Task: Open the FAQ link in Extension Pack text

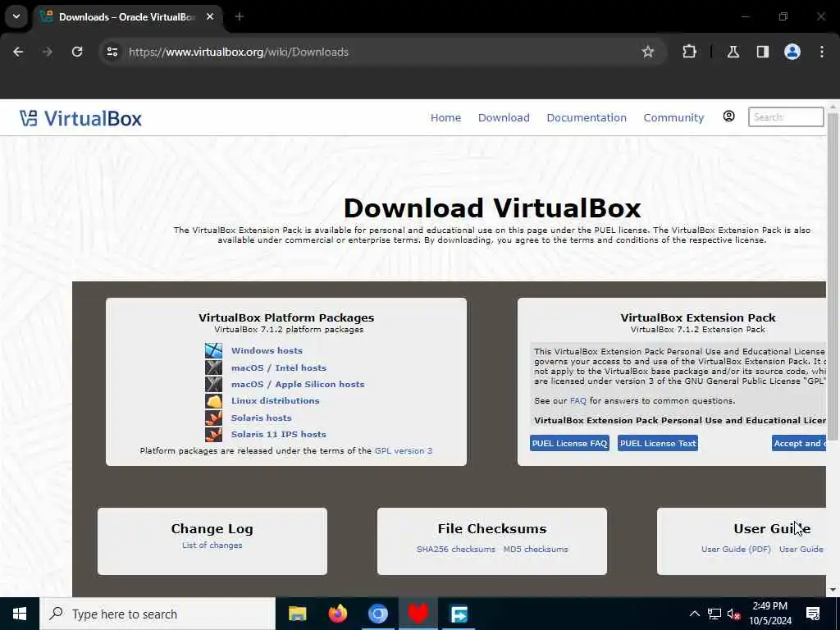Action: (x=578, y=400)
